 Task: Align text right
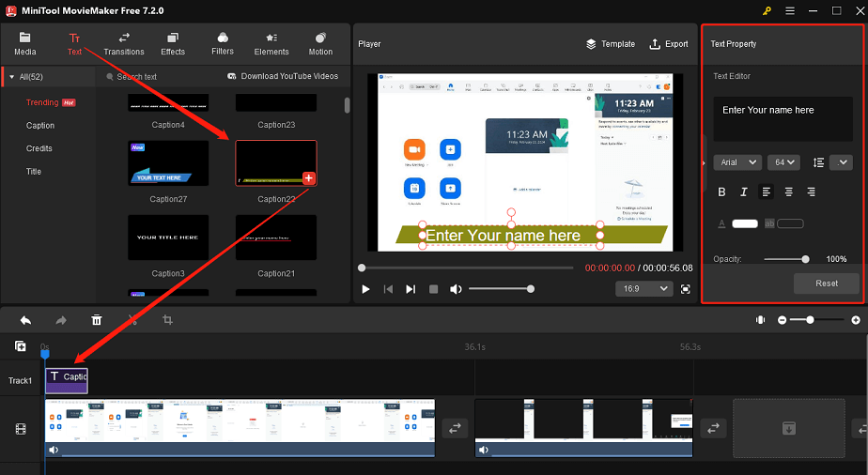click(x=811, y=192)
